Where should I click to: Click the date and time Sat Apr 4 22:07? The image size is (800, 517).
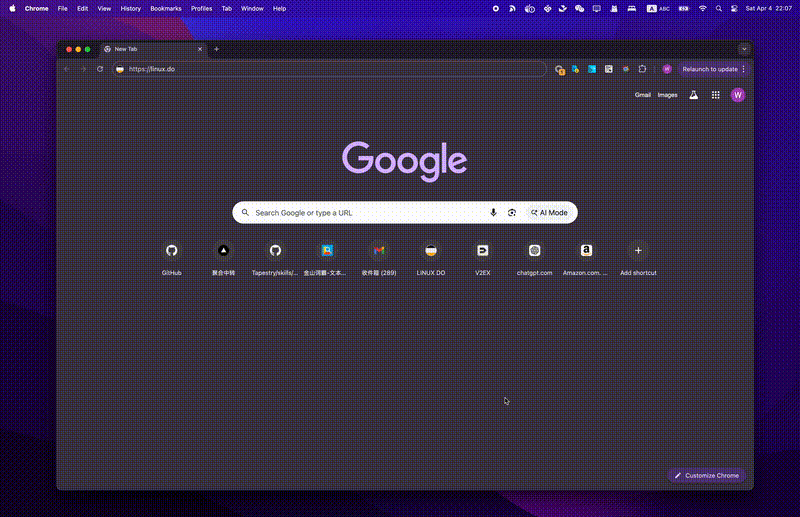(769, 9)
